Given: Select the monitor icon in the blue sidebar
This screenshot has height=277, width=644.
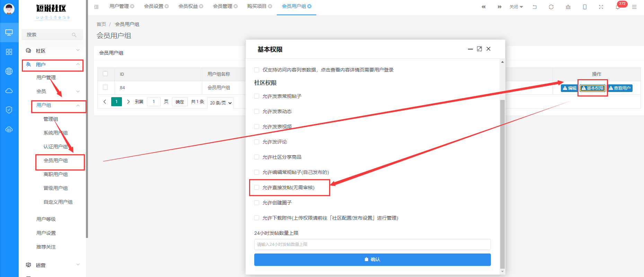Looking at the screenshot, I should (9, 33).
